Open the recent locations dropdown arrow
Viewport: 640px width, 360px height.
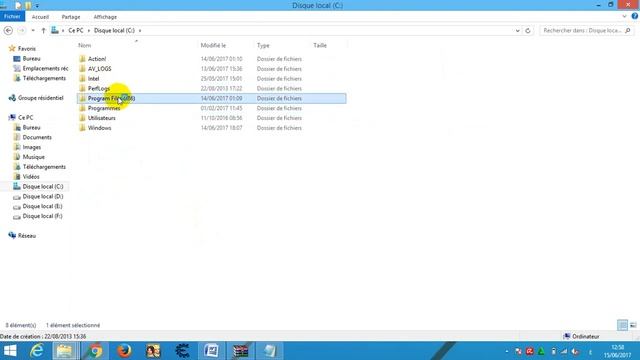click(x=33, y=31)
